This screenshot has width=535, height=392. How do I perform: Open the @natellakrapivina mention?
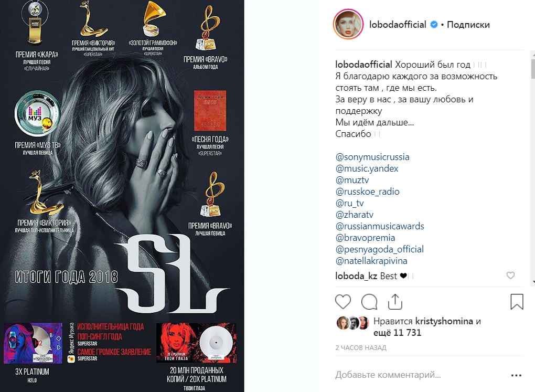pyautogui.click(x=371, y=260)
